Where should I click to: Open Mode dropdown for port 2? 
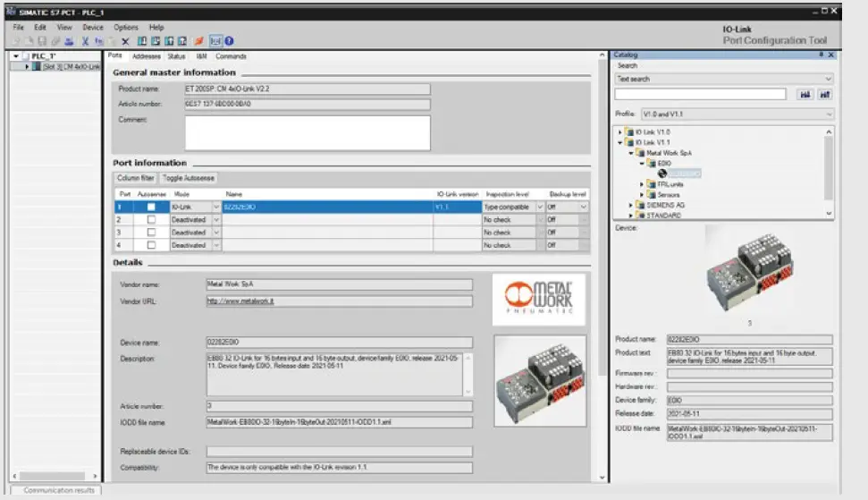(x=215, y=219)
